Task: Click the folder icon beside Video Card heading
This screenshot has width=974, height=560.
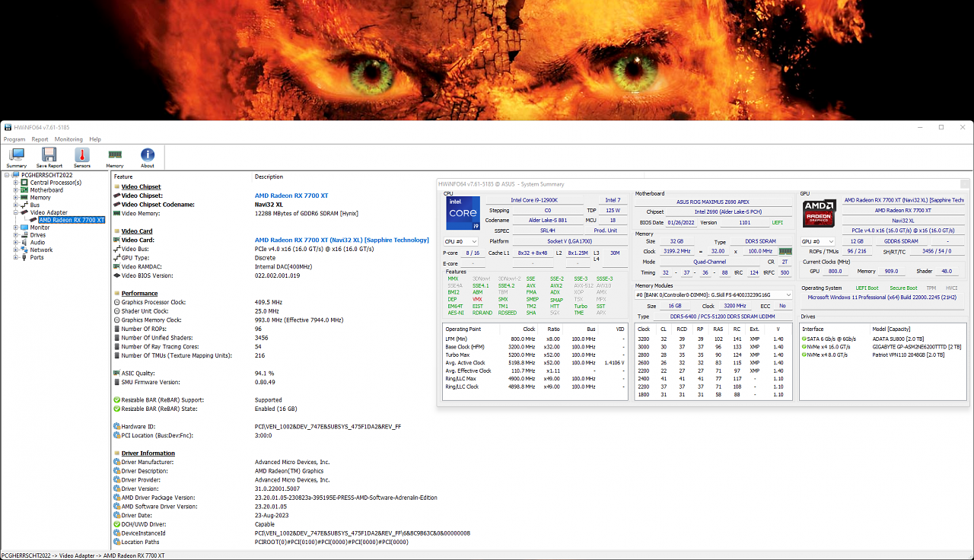Action: coord(116,231)
